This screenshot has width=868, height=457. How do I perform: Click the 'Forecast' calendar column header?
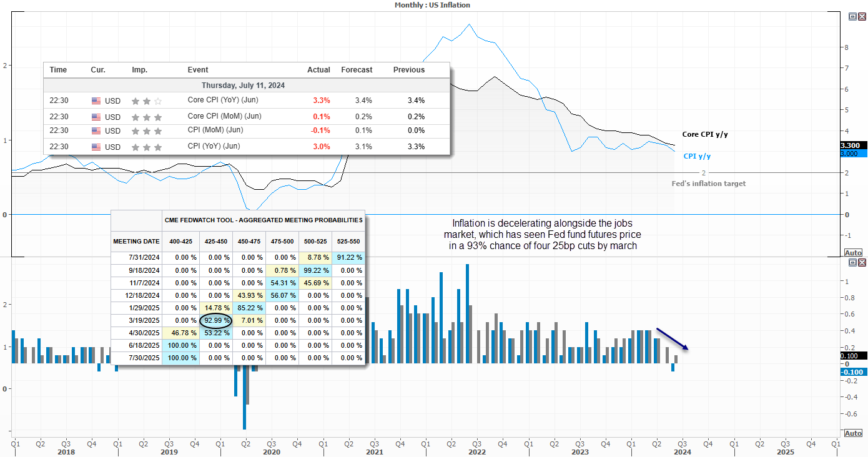tap(357, 70)
